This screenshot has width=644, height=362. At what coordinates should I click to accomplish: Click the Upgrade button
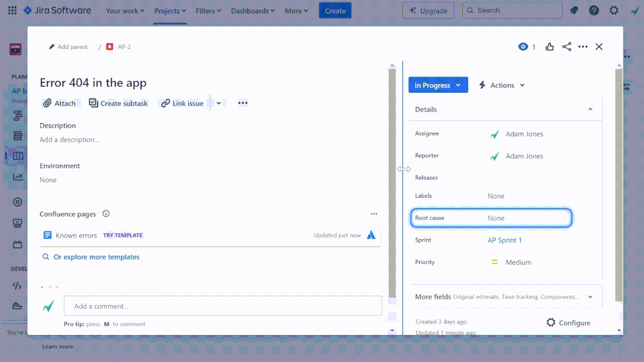pos(428,11)
